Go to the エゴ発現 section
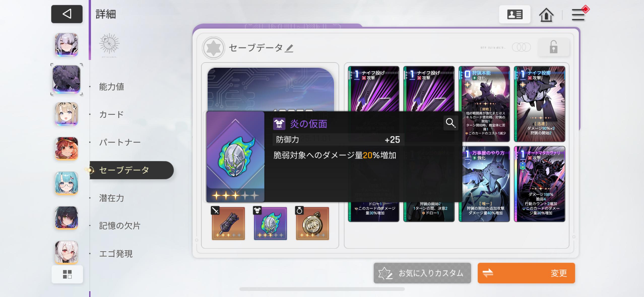The image size is (644, 297). pyautogui.click(x=116, y=254)
